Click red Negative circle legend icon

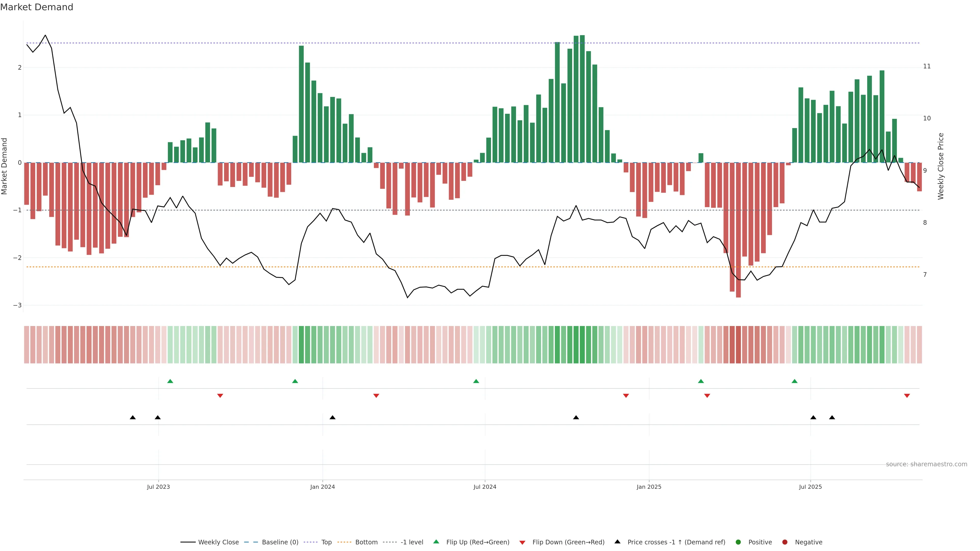tap(785, 542)
